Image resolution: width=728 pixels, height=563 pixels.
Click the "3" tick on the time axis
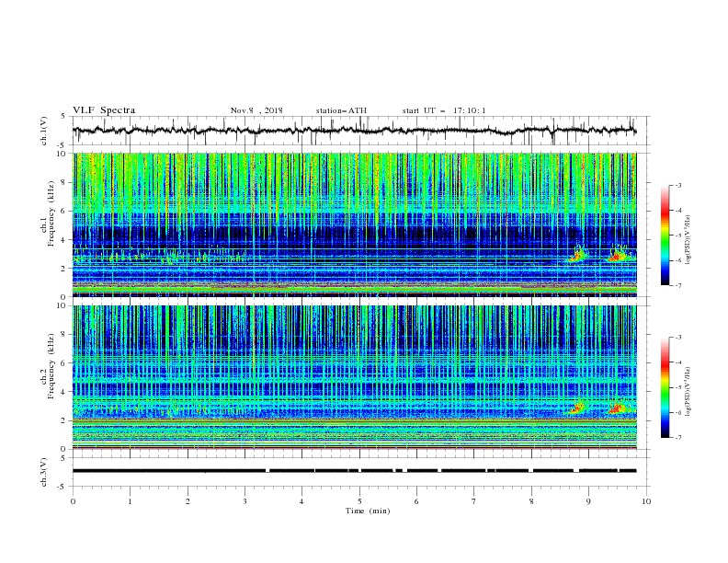245,501
